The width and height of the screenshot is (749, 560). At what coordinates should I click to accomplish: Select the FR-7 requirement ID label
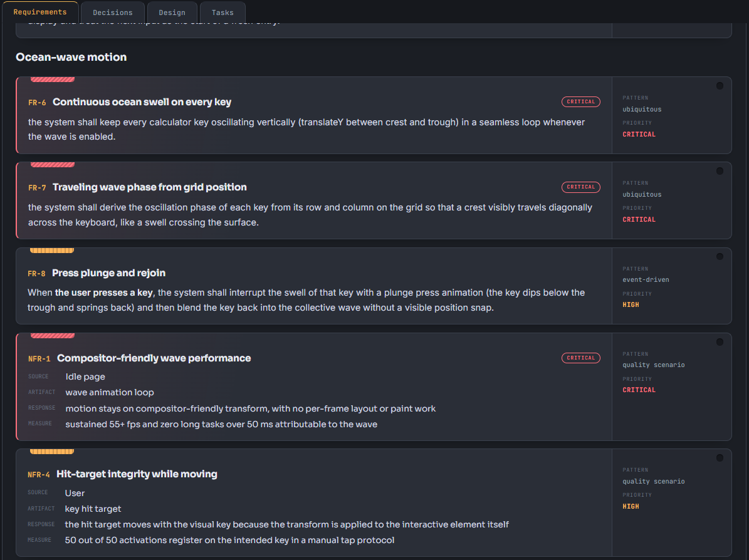[x=37, y=188]
